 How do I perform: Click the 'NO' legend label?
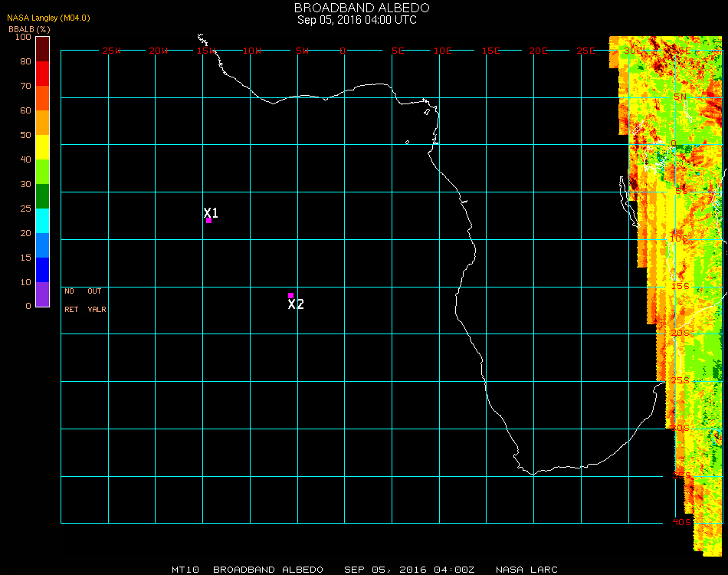69,291
